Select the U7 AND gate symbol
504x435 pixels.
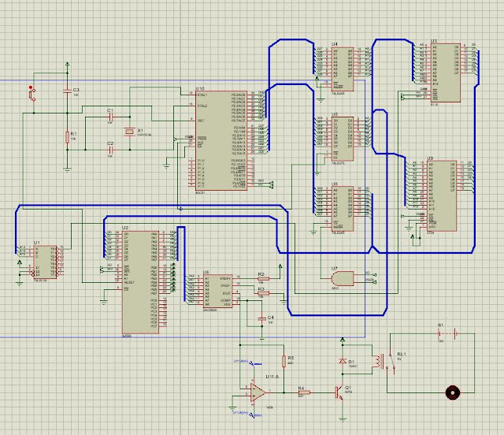[342, 278]
